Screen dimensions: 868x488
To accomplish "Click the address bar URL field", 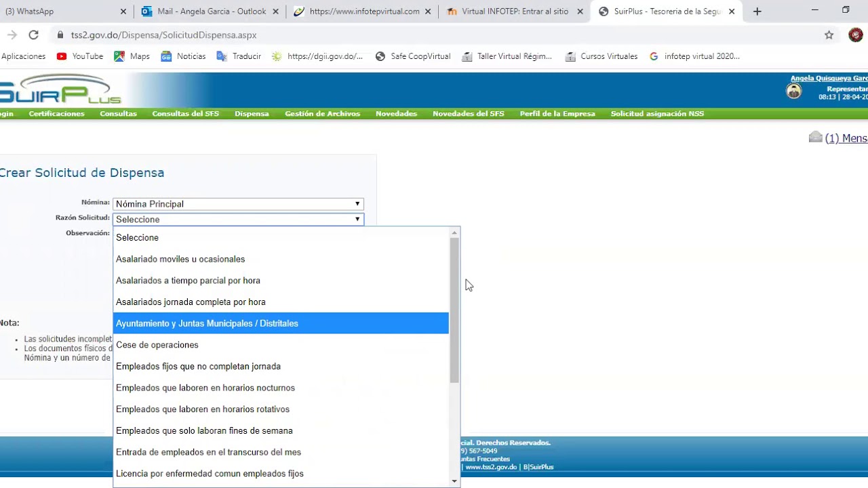I will click(434, 35).
